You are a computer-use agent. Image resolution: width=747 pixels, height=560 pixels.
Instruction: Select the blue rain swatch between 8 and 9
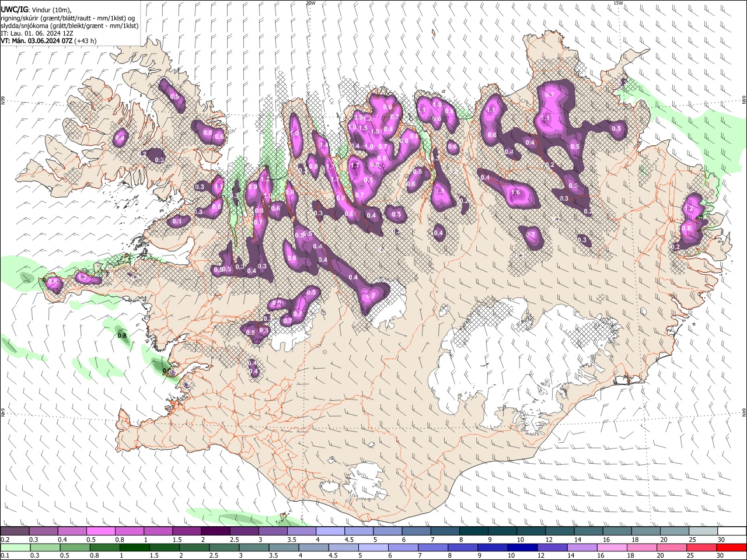pyautogui.click(x=463, y=547)
